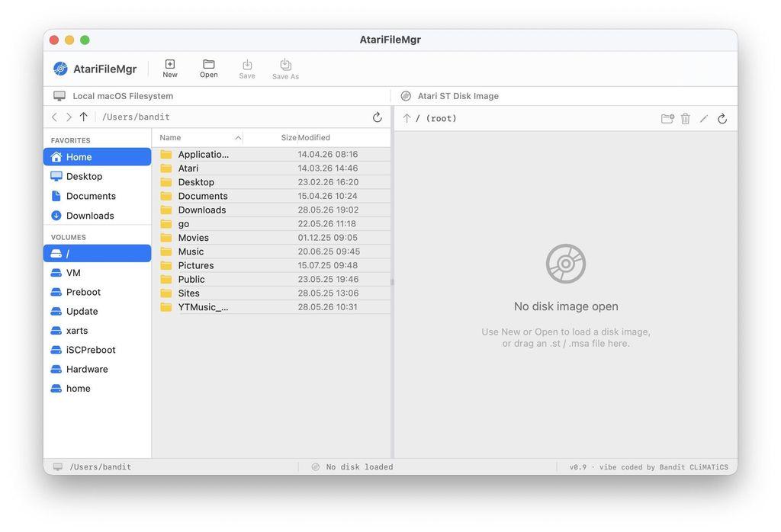Select the Hardware volume
This screenshot has height=532, width=781.
click(x=97, y=369)
